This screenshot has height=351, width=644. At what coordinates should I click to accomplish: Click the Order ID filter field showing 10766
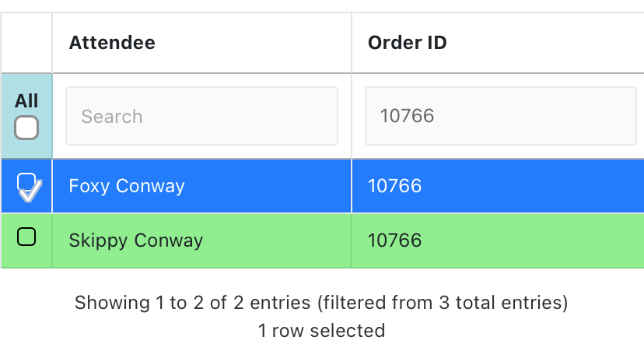pyautogui.click(x=500, y=116)
